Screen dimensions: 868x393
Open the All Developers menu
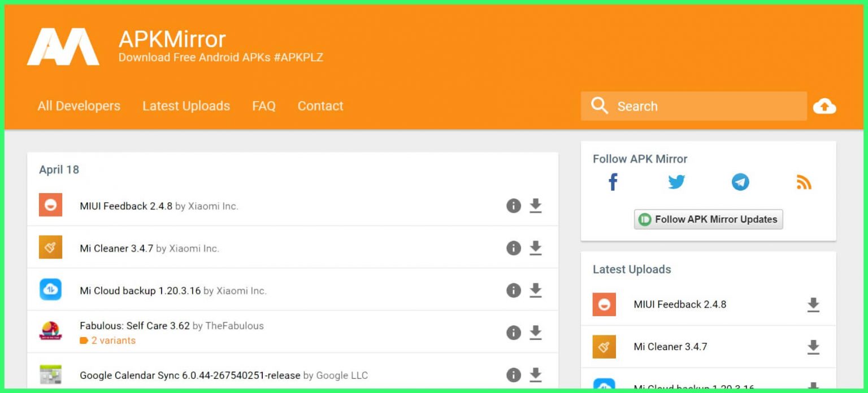click(79, 106)
